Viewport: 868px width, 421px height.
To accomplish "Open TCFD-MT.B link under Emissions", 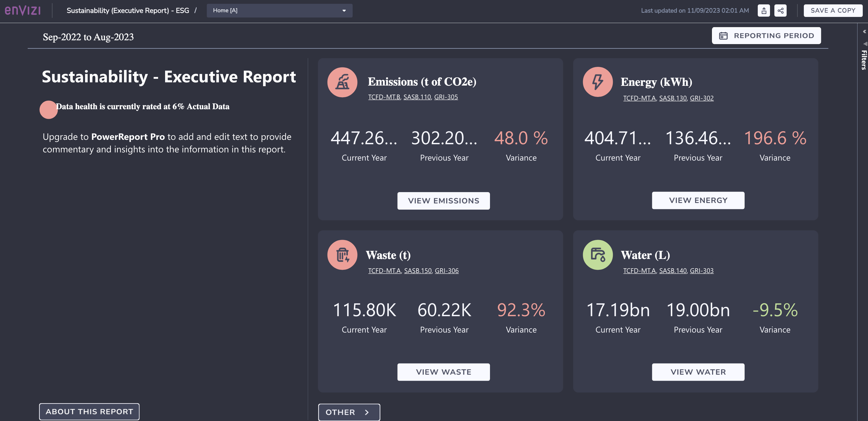I will (x=384, y=97).
